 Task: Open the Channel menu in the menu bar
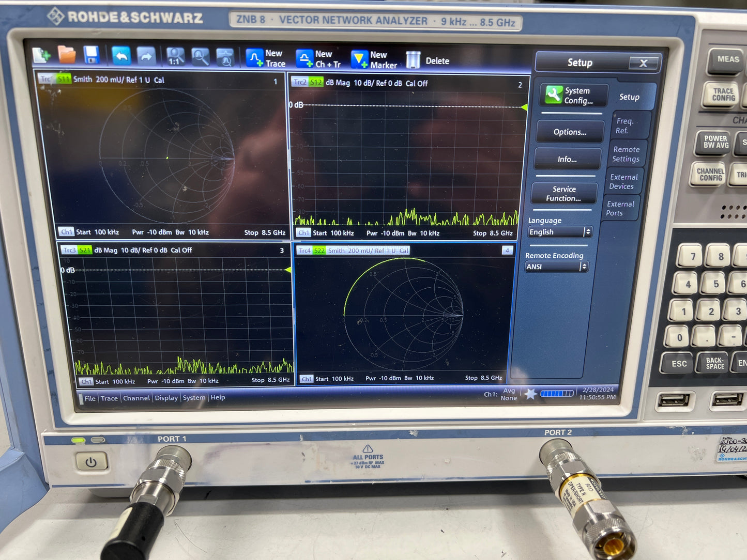[x=136, y=398]
